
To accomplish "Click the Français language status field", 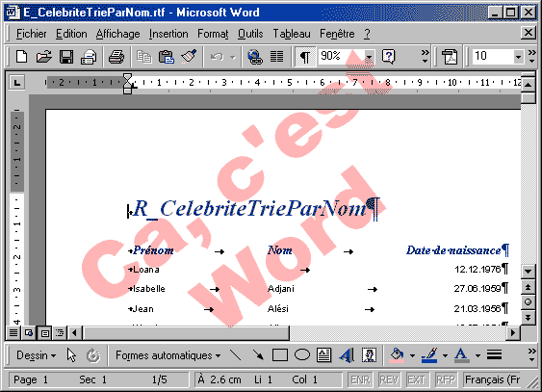I will coord(493,379).
